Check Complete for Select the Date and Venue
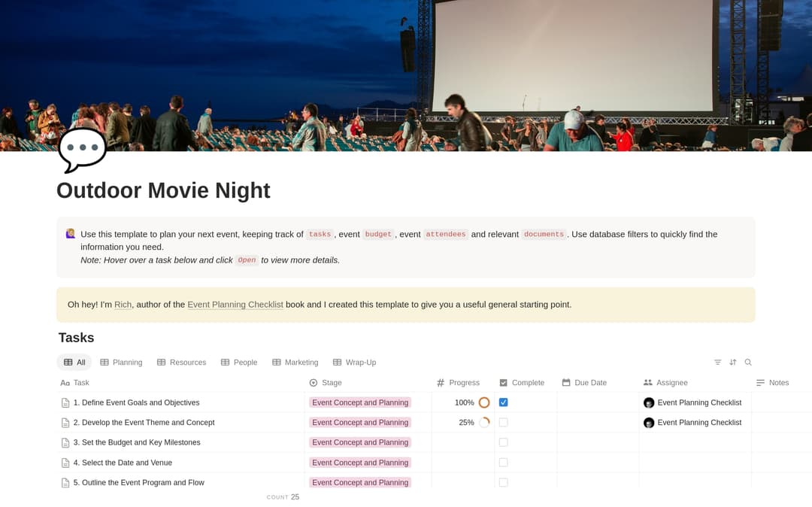This screenshot has width=812, height=507. 503,463
